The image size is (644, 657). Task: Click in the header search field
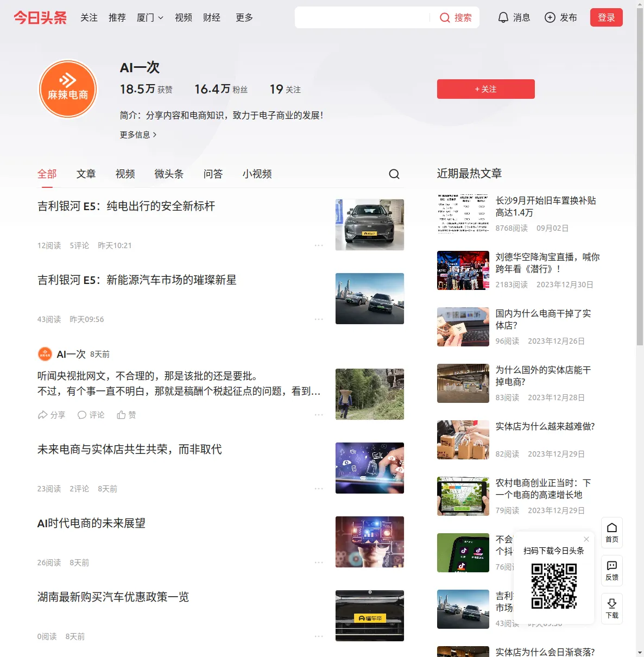(x=363, y=17)
